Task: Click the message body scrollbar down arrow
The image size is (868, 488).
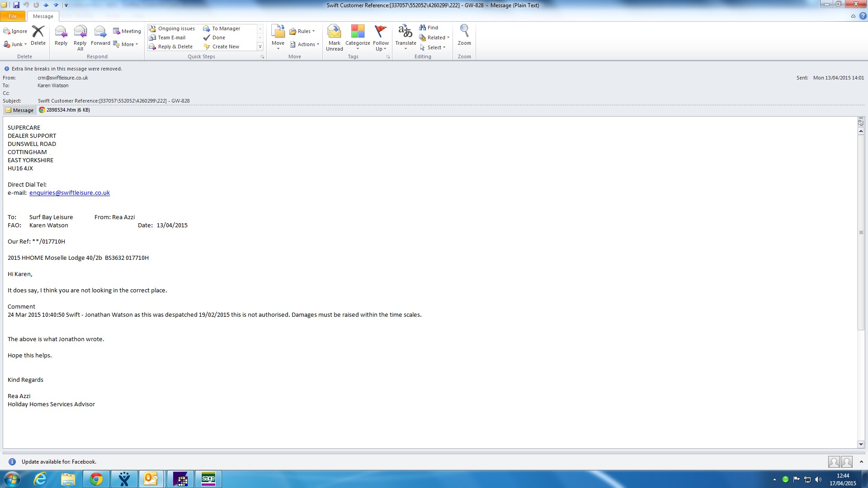Action: [861, 445]
